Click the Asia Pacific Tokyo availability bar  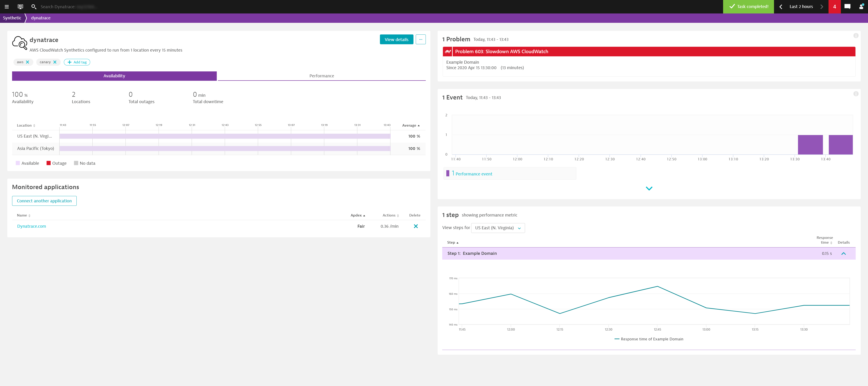(225, 149)
